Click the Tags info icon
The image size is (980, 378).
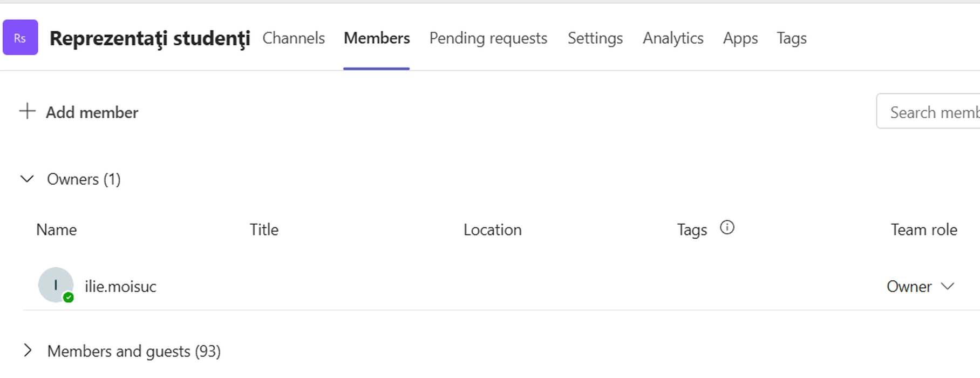point(727,228)
